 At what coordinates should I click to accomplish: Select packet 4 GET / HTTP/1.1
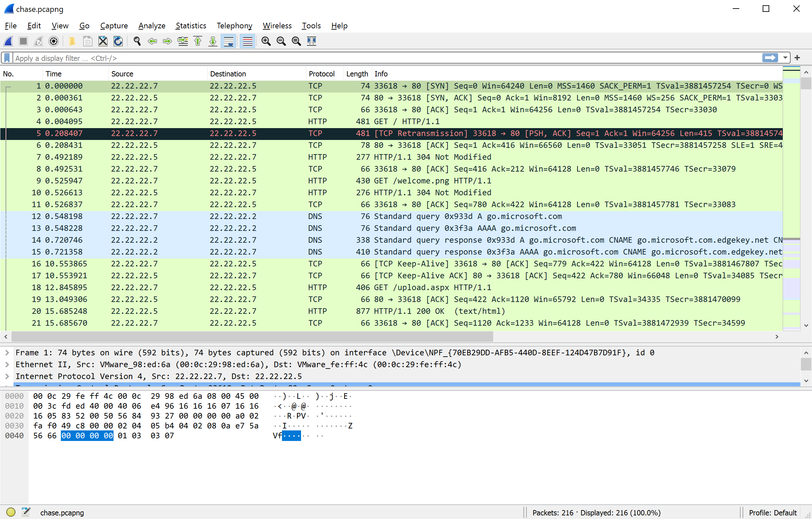pyautogui.click(x=391, y=122)
